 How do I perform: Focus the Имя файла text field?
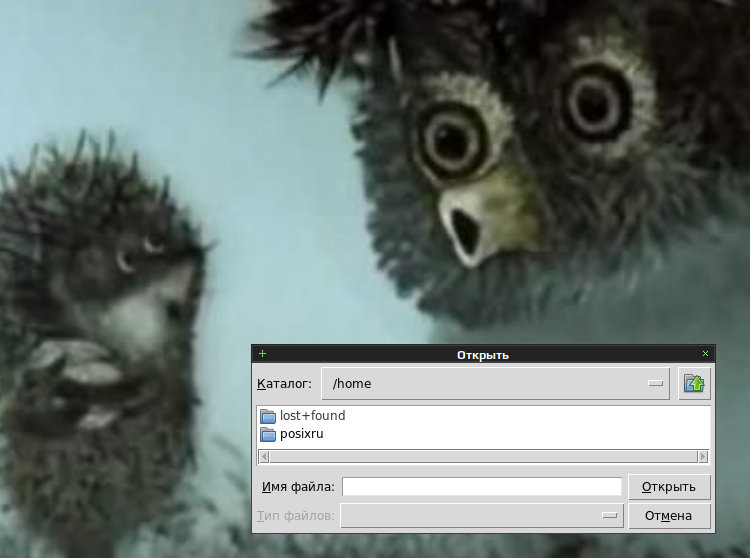[482, 487]
